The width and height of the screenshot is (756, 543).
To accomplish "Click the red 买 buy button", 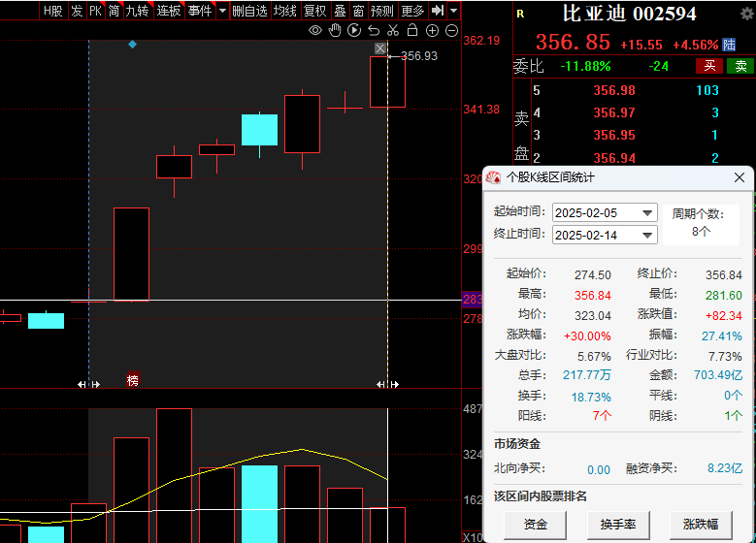I will pyautogui.click(x=709, y=66).
